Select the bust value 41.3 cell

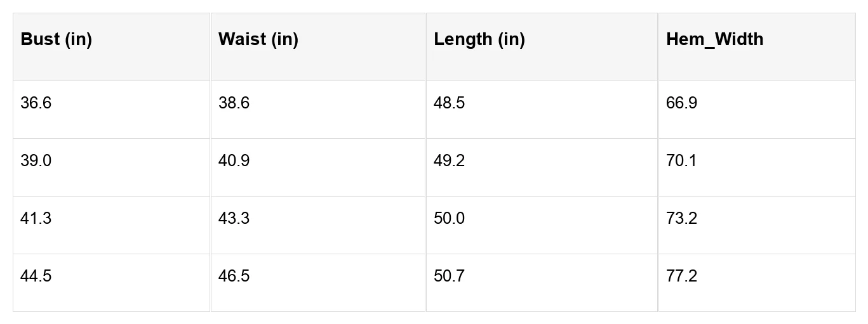pos(111,225)
